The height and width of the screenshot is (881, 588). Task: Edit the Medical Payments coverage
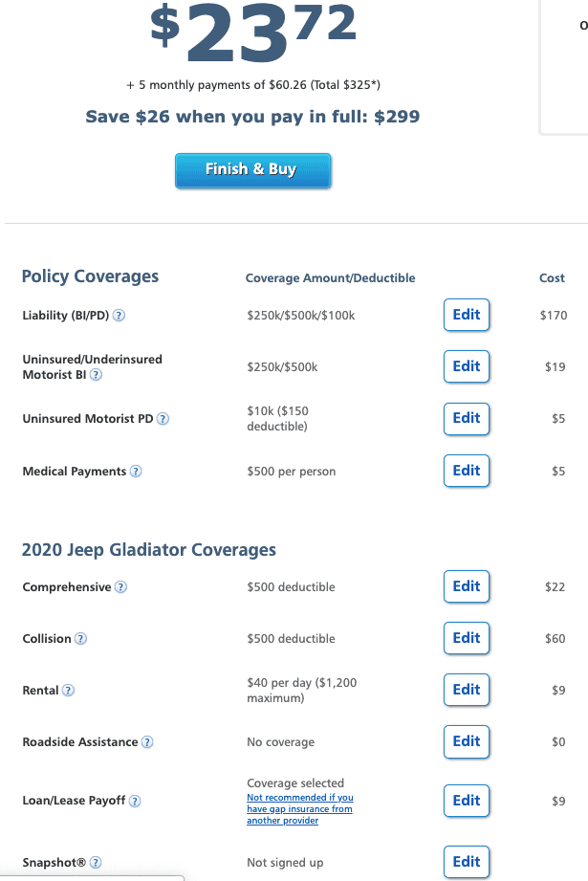coord(467,471)
